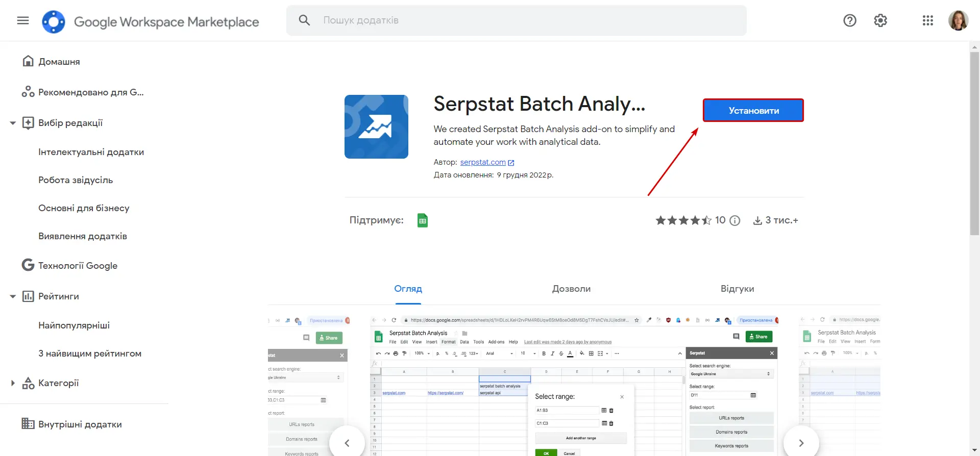This screenshot has height=456, width=980.
Task: Click the Рекомендовано для G... icon
Action: pos(28,92)
